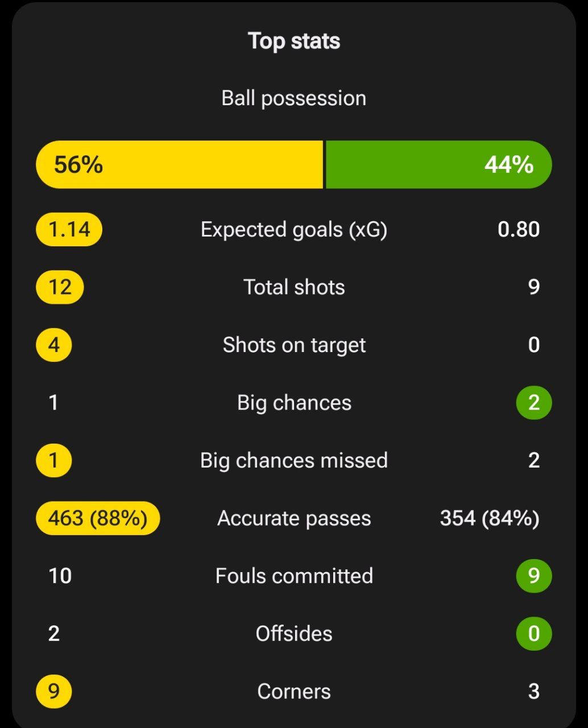Tap the yellow 9 corners badge
588x728 pixels.
54,691
